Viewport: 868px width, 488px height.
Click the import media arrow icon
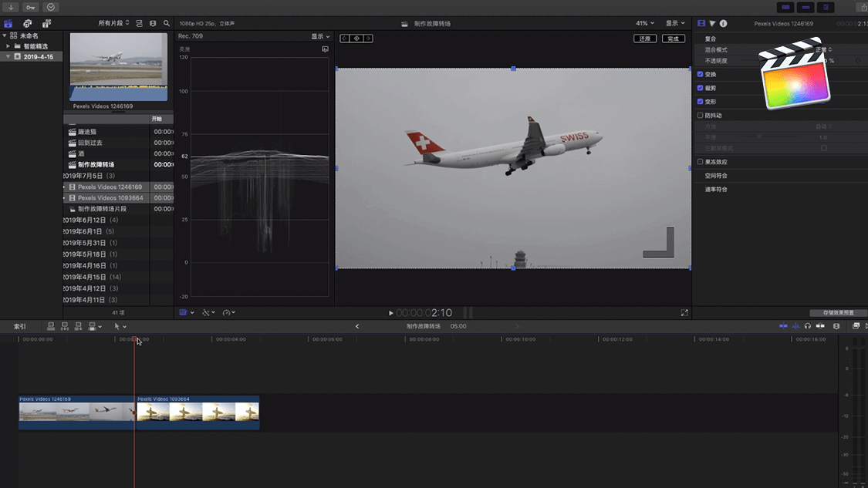point(11,8)
